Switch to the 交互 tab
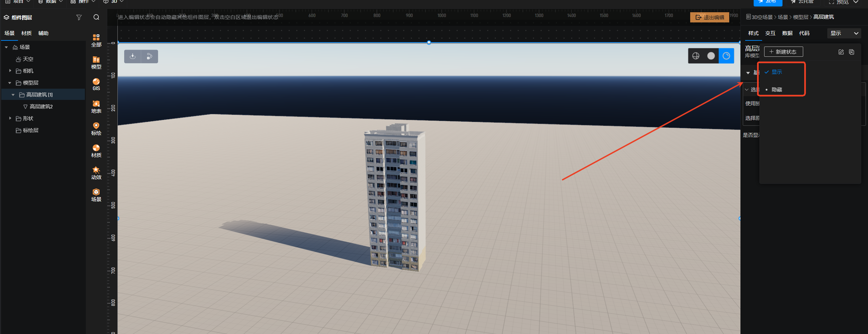 click(770, 33)
